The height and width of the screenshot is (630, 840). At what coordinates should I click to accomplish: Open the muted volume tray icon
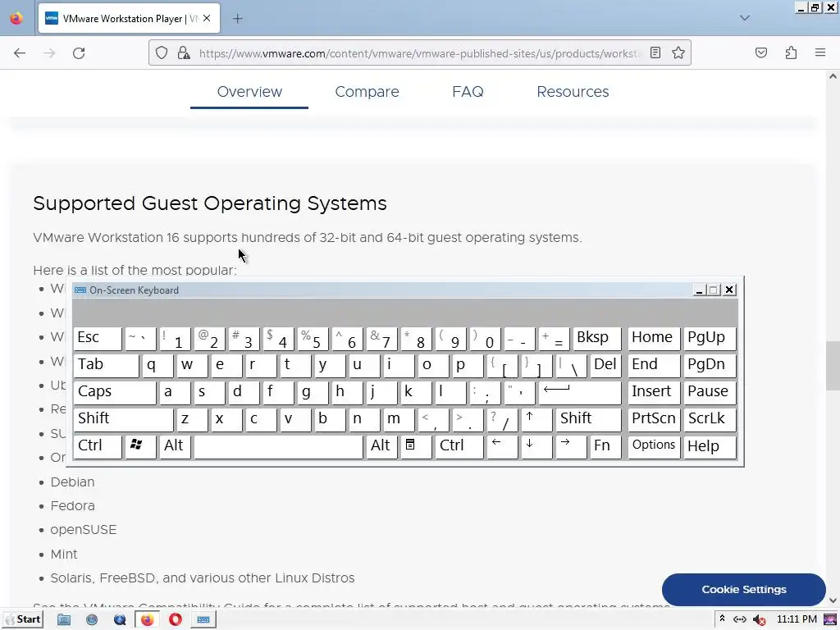point(759,620)
